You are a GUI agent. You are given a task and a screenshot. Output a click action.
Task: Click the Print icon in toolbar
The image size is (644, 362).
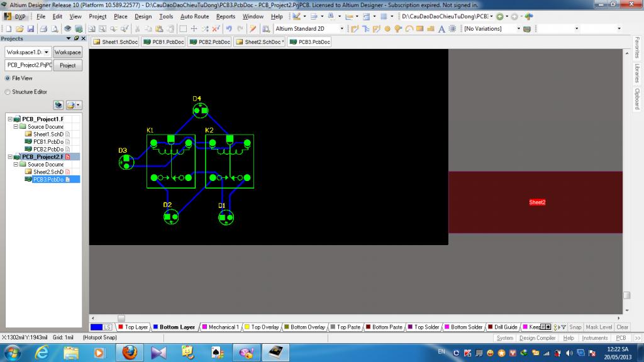tap(44, 29)
